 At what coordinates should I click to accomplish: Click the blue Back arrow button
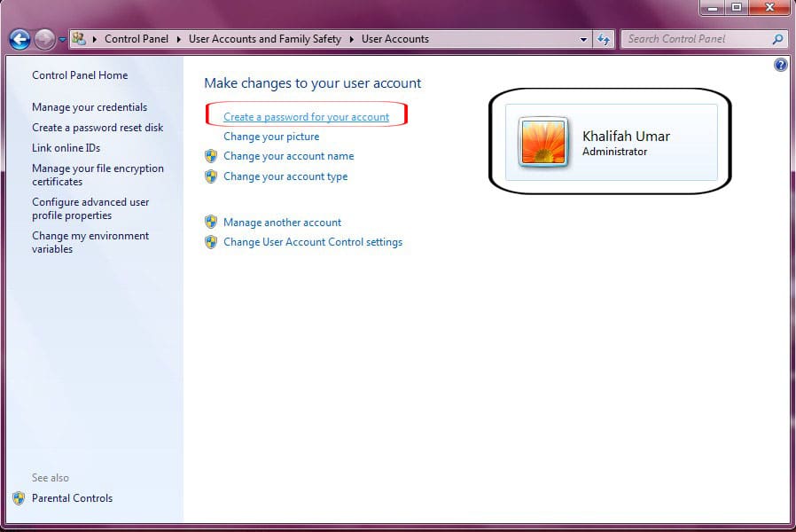click(20, 39)
